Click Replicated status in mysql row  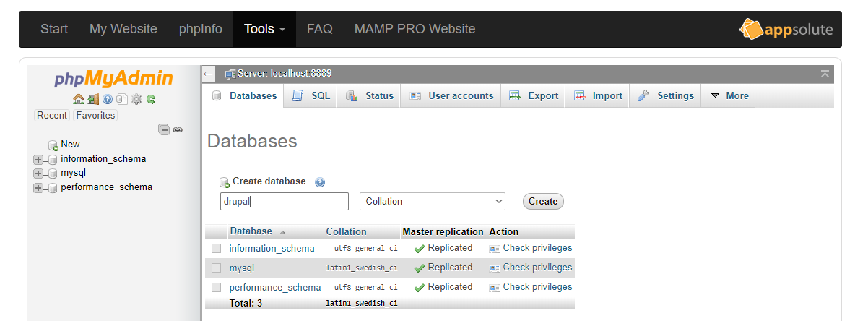click(x=450, y=267)
